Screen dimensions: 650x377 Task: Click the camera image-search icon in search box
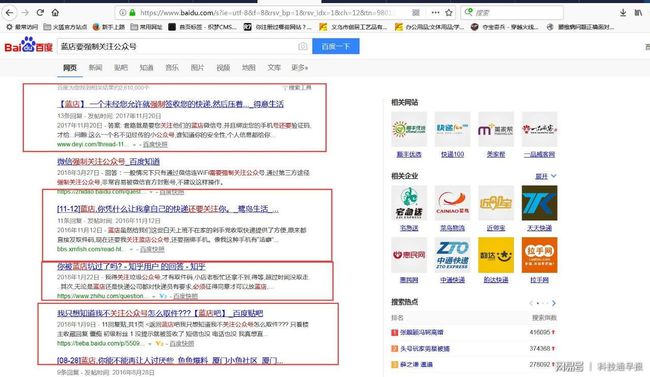tap(303, 46)
